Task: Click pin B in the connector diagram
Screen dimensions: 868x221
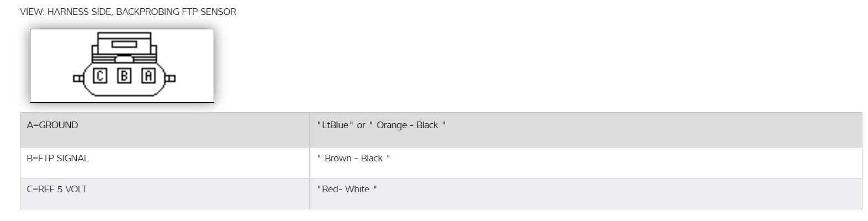Action: (x=124, y=76)
